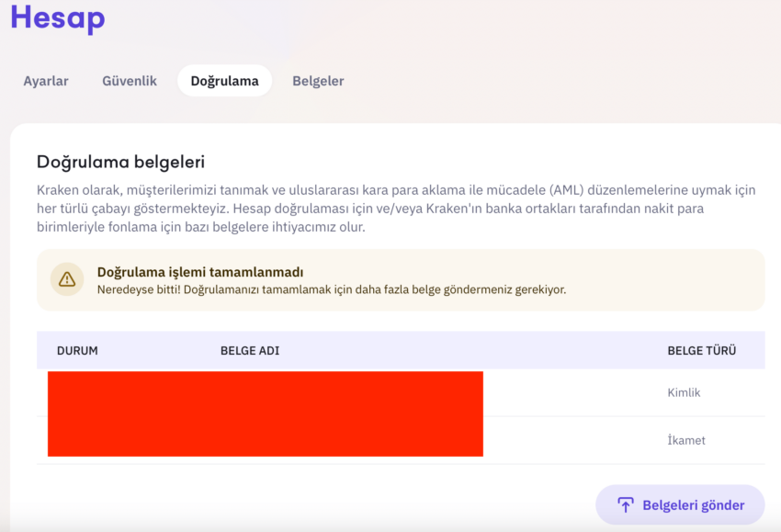Select the İkamet document type cell

pos(685,440)
